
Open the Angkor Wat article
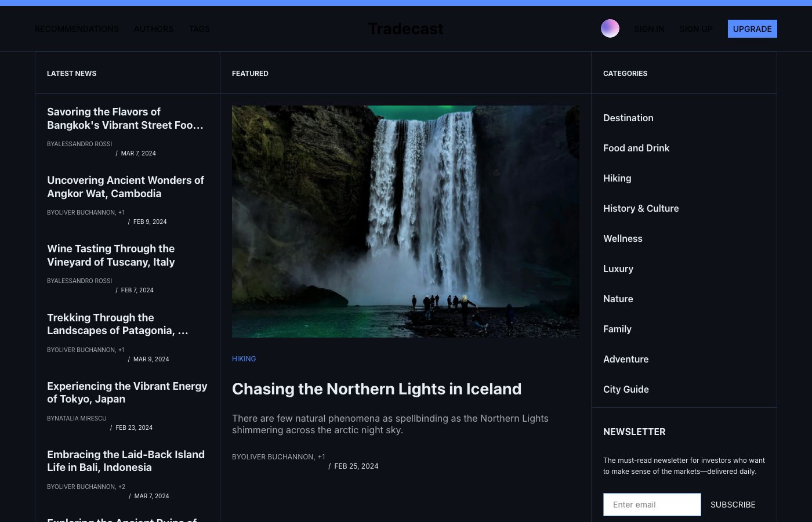point(125,187)
